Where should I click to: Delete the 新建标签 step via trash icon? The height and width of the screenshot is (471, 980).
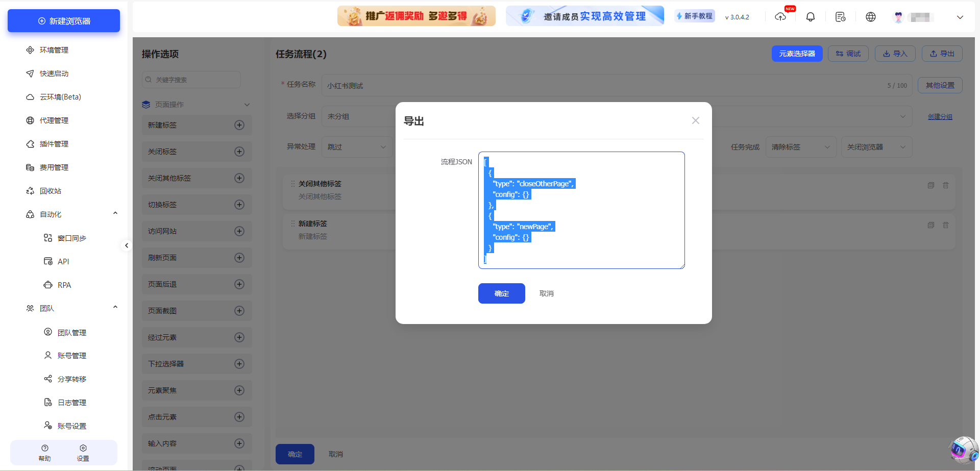pyautogui.click(x=946, y=225)
